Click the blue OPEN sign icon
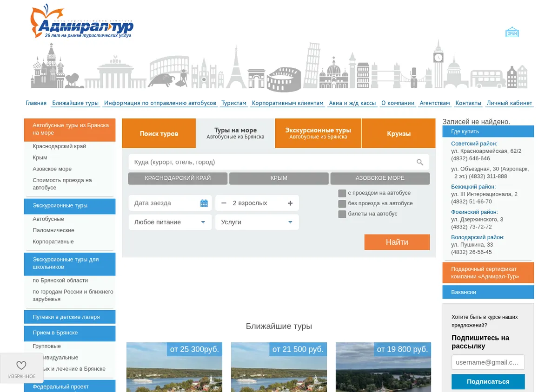 512,33
